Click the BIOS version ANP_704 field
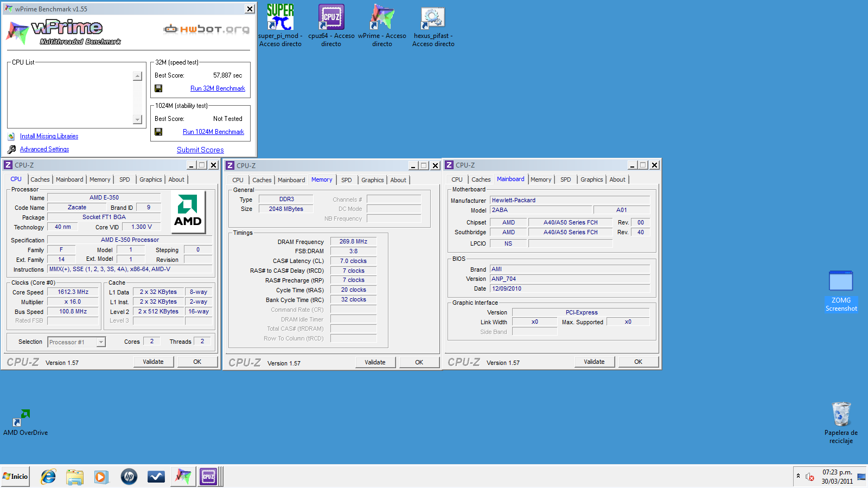This screenshot has height=488, width=868. (570, 279)
